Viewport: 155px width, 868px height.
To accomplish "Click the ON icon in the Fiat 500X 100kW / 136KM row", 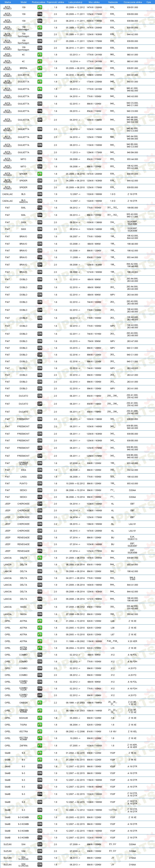I will (40, 222).
